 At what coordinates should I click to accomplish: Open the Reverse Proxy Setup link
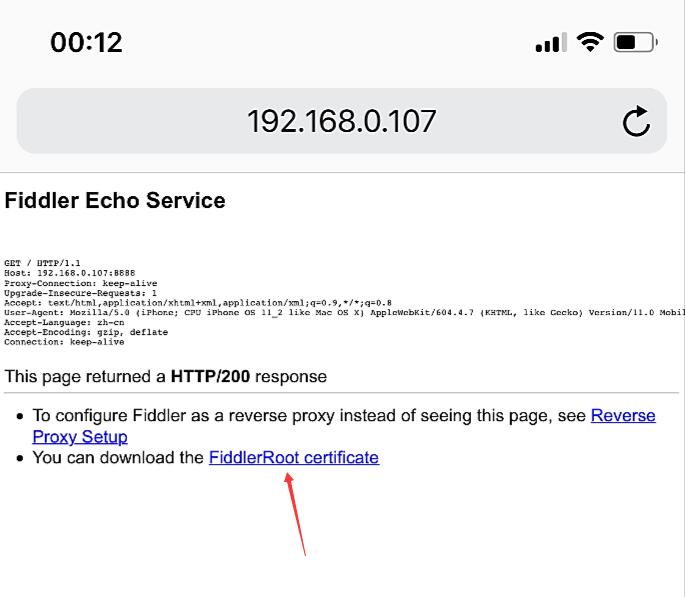[x=623, y=415]
